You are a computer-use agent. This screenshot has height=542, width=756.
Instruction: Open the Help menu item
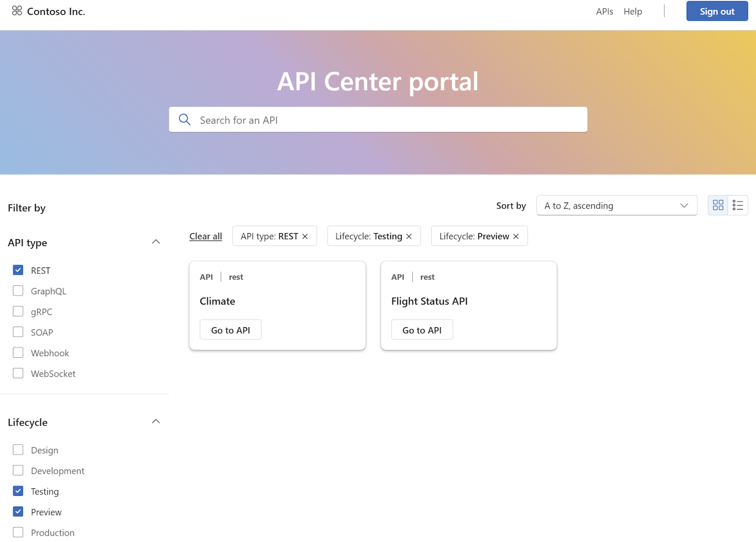633,11
